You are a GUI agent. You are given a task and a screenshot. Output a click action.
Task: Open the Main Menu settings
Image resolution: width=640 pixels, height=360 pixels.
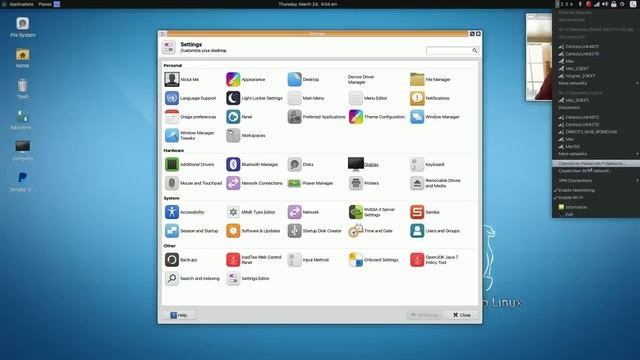(306, 98)
